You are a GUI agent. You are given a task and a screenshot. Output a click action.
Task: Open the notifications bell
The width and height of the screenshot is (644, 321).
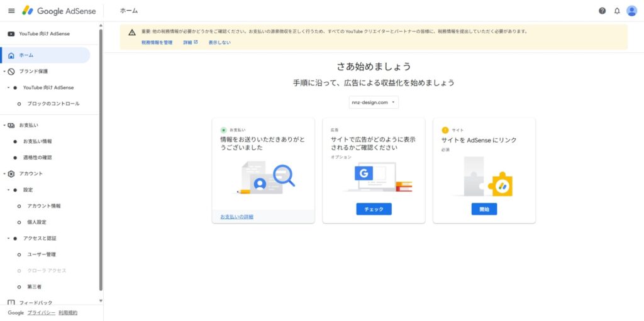[x=617, y=11]
